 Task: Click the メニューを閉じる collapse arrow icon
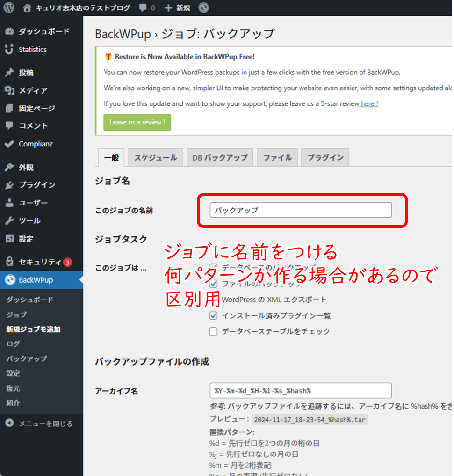(x=10, y=423)
